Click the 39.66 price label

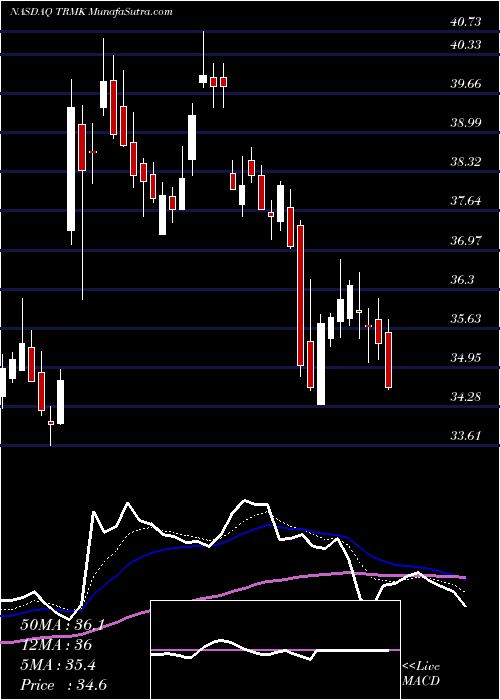(x=466, y=83)
